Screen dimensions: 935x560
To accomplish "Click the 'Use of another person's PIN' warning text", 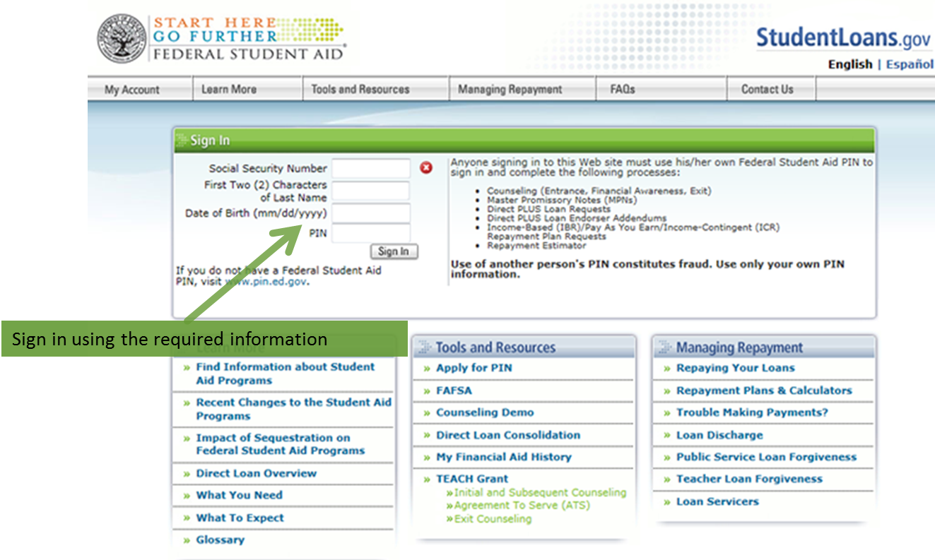I will (x=647, y=269).
